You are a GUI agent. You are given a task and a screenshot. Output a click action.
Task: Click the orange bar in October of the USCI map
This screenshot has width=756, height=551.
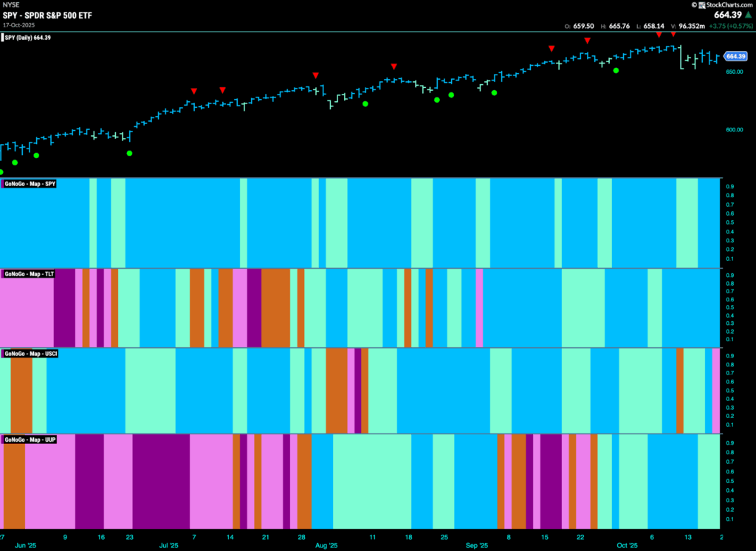[x=680, y=391]
